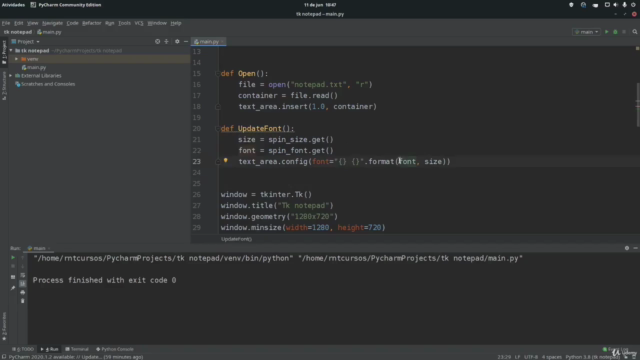Screen dimensions: 640x360
Task: Open the Python 3.8 interpreter selector
Action: (x=593, y=357)
